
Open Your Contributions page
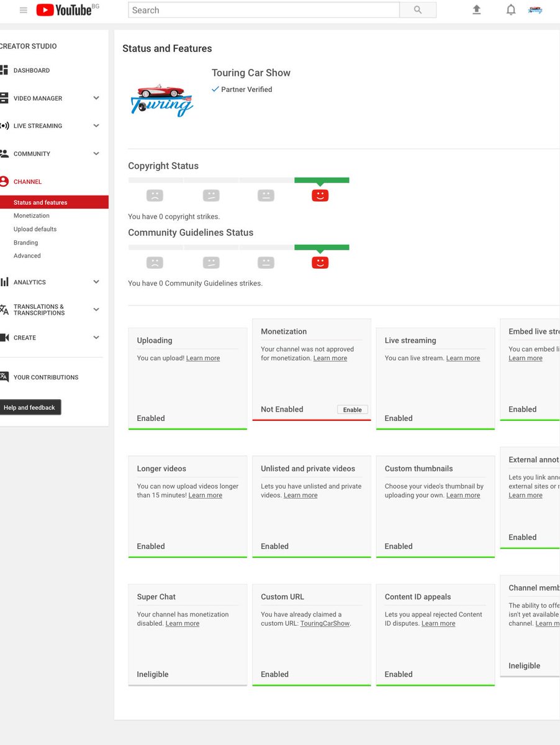[46, 377]
